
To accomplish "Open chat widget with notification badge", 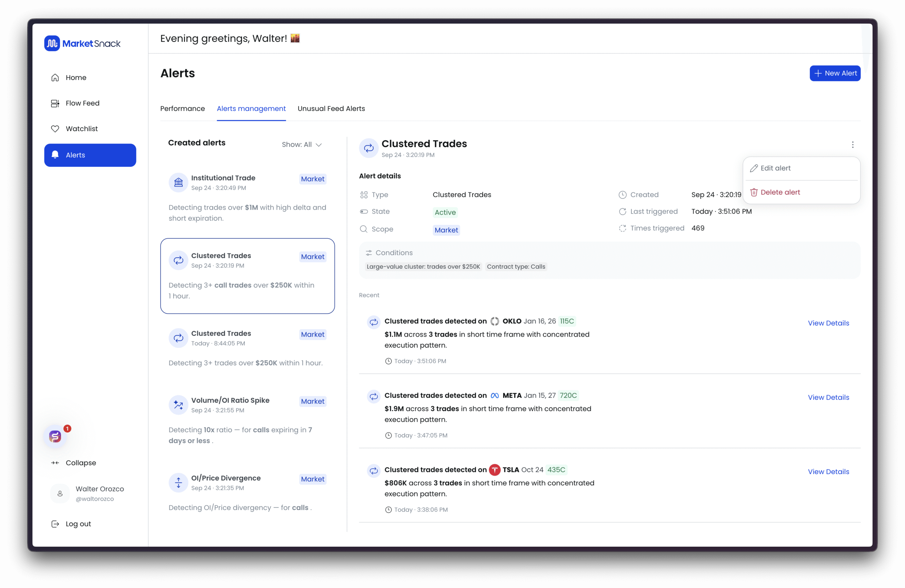I will pos(55,436).
